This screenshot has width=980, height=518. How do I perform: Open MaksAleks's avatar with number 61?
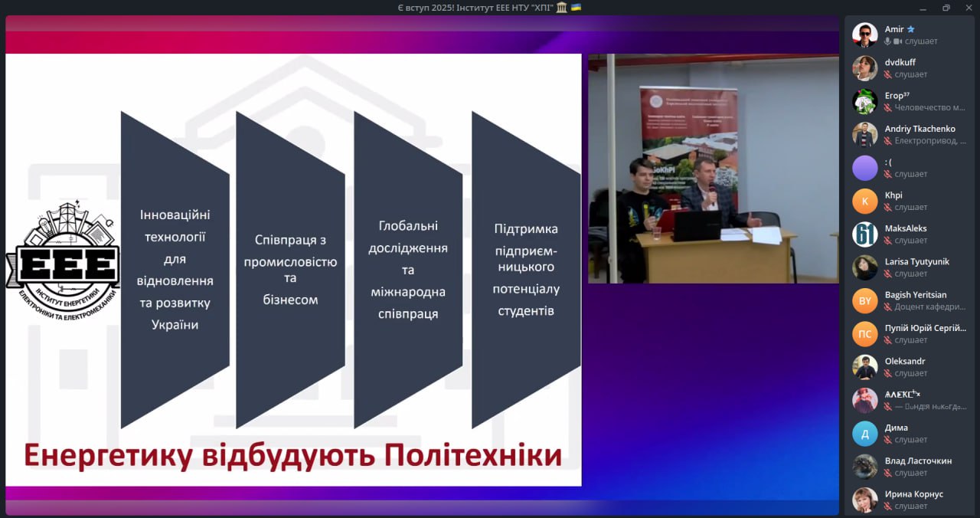[x=864, y=234]
